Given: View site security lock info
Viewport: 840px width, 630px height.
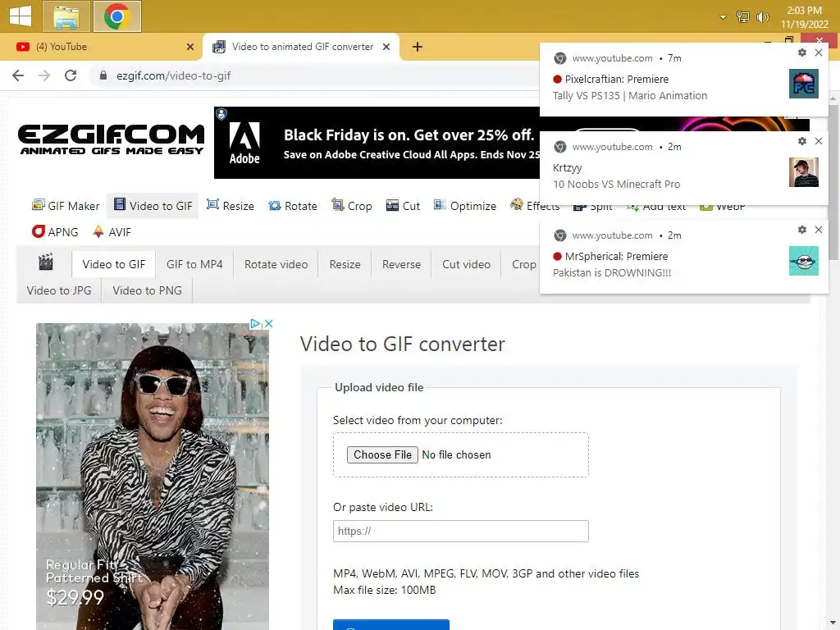Looking at the screenshot, I should click(x=103, y=75).
